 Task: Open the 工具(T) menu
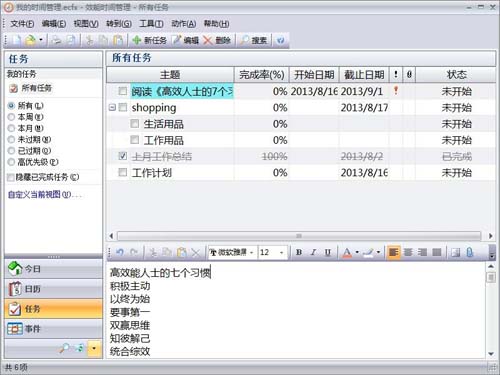[x=151, y=24]
